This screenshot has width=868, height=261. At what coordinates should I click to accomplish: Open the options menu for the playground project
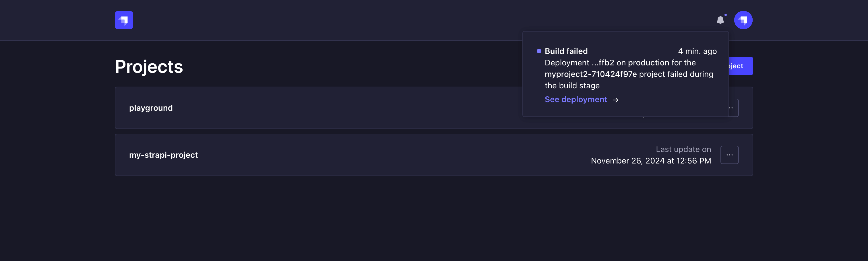coord(730,108)
